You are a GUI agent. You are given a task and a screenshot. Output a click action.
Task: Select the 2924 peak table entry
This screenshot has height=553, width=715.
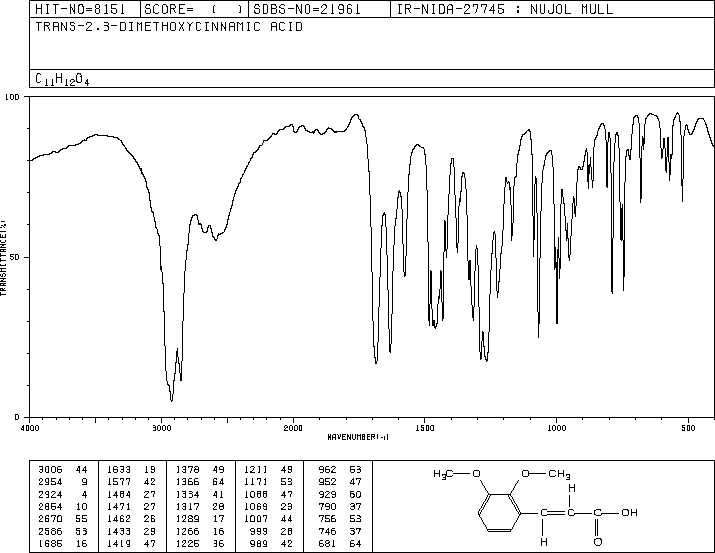63,494
